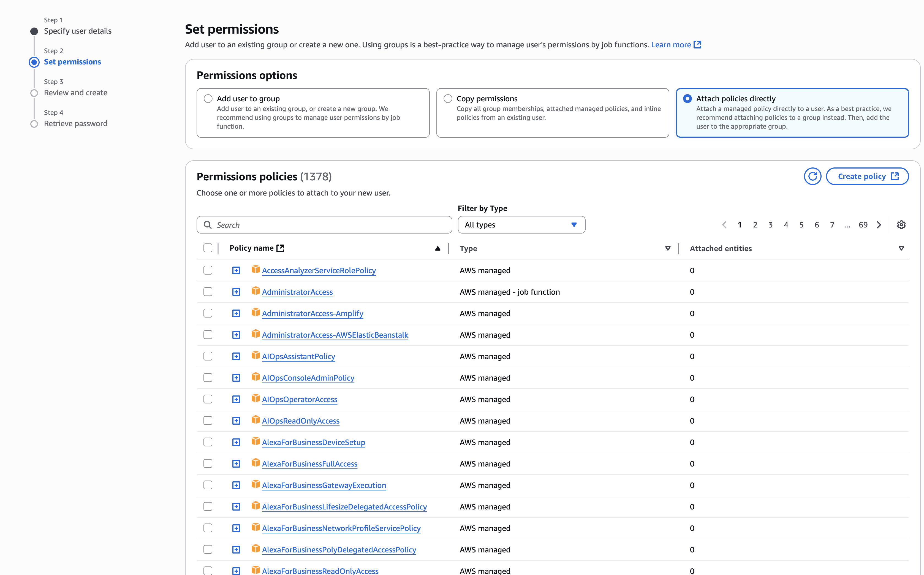This screenshot has height=575, width=924.
Task: Click orange policy icon for AdministratorAccess
Action: (x=256, y=291)
